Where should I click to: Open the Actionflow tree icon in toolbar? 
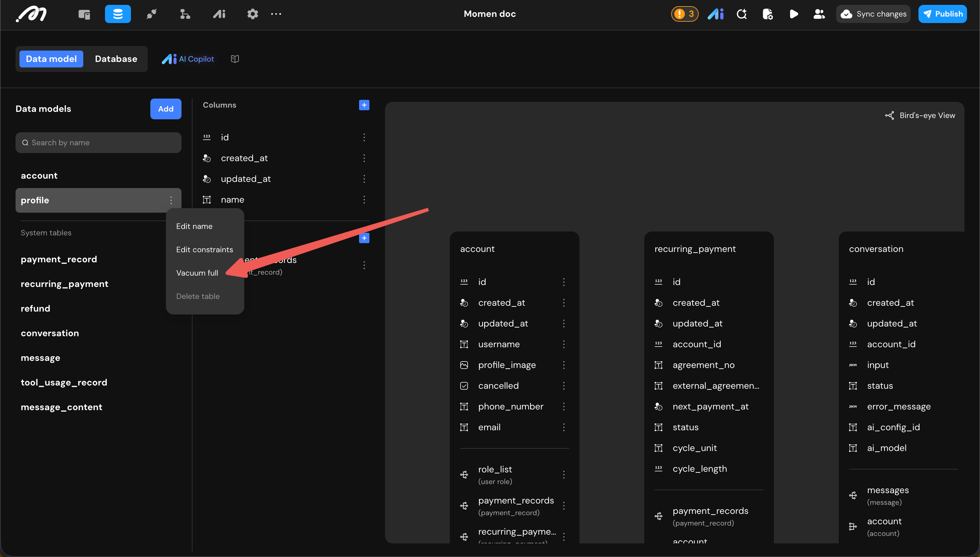click(185, 14)
